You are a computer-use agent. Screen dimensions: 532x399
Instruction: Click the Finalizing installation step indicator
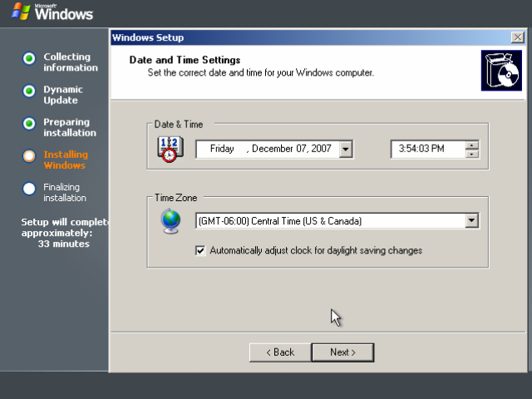pyautogui.click(x=29, y=189)
